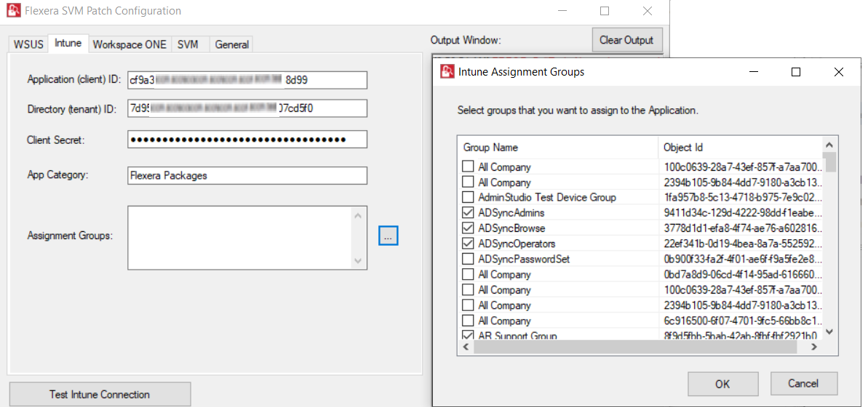Select the Object Id starting 0b900f33
This screenshot has height=407, width=868.
pyautogui.click(x=742, y=259)
